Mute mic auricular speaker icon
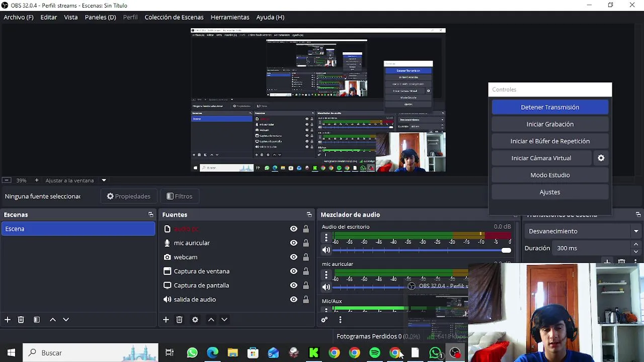The width and height of the screenshot is (644, 362). pyautogui.click(x=326, y=287)
